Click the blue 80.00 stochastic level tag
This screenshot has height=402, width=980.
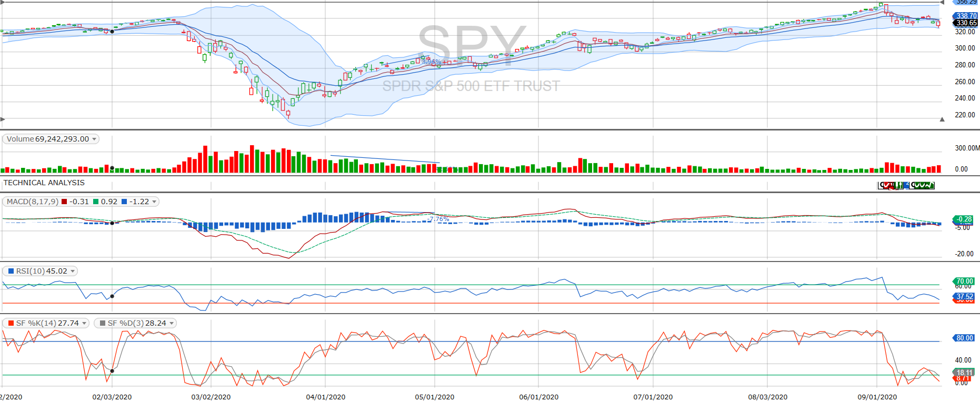pos(964,338)
